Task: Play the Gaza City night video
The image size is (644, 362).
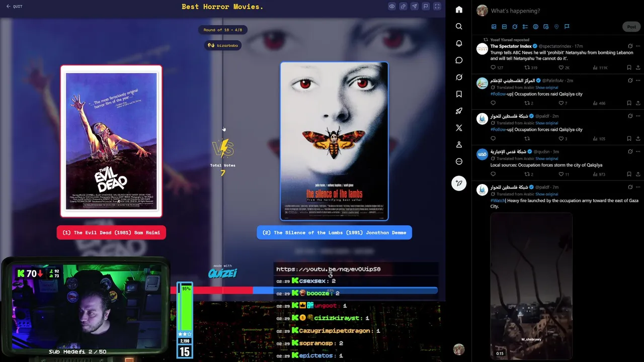Action: pyautogui.click(x=531, y=286)
